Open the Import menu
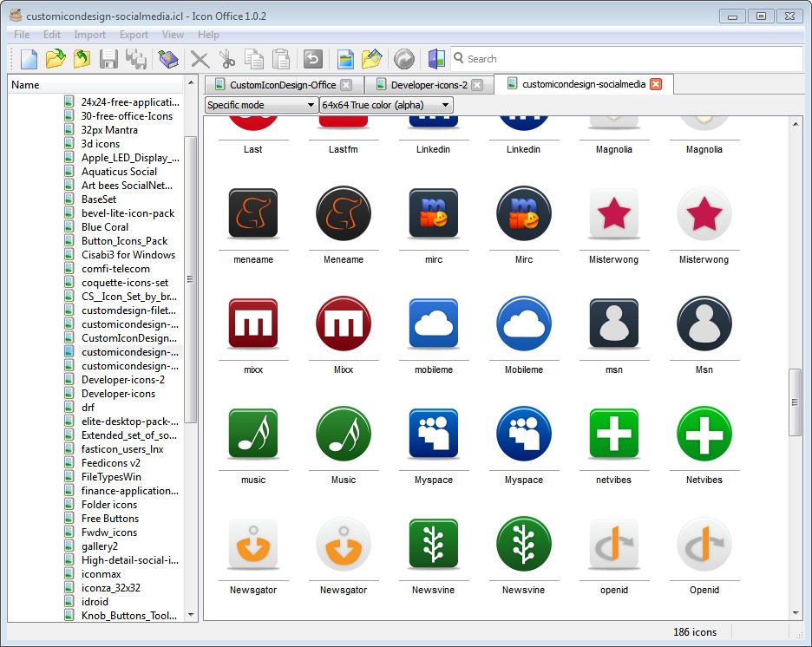The image size is (812, 647). 90,35
